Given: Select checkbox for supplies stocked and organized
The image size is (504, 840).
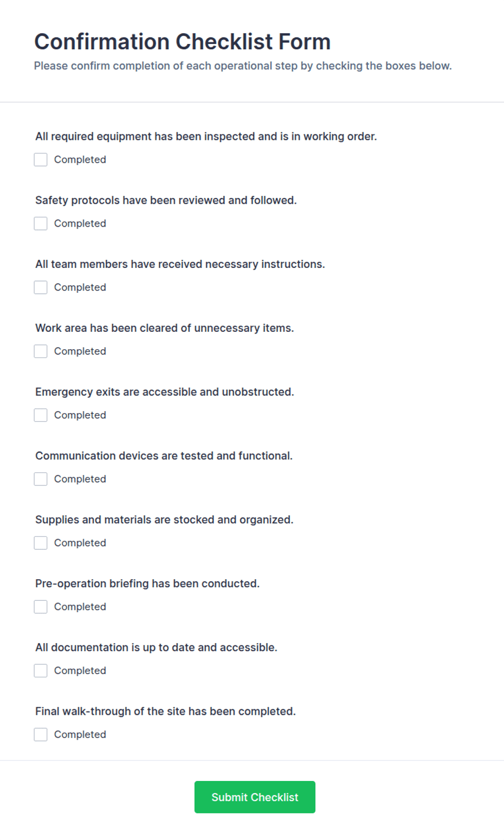Looking at the screenshot, I should click(41, 543).
